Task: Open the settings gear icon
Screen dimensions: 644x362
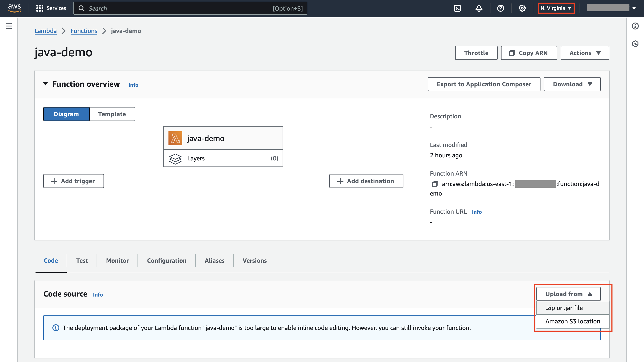Action: click(522, 8)
